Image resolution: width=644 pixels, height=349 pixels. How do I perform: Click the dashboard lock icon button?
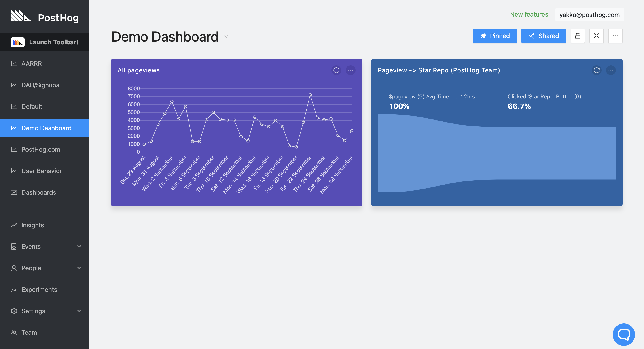(578, 36)
